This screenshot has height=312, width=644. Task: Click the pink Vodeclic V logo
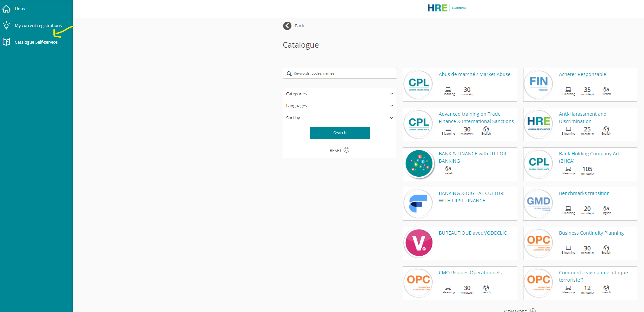419,243
